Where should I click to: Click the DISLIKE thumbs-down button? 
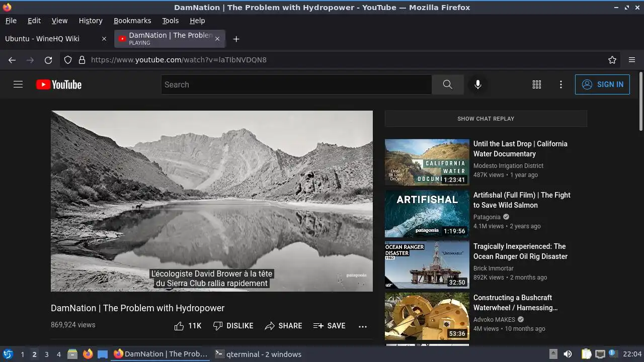pos(233,326)
